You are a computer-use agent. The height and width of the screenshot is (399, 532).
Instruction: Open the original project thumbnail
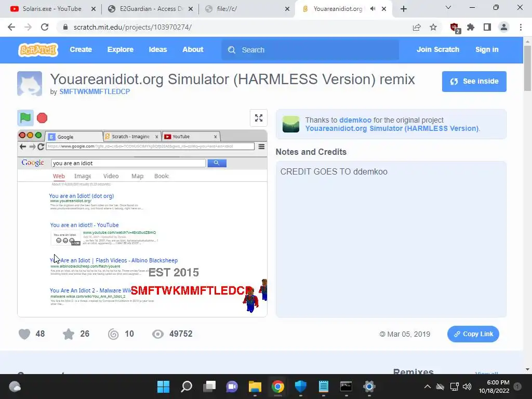[291, 124]
